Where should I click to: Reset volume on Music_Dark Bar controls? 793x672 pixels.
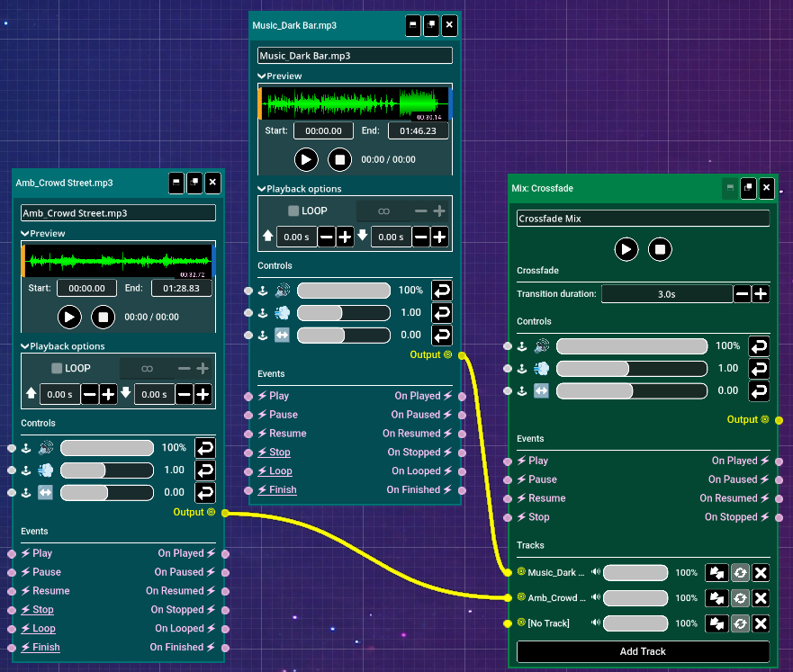[442, 291]
